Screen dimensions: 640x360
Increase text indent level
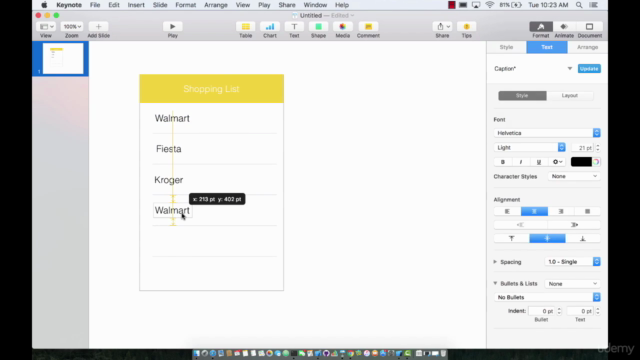click(574, 224)
